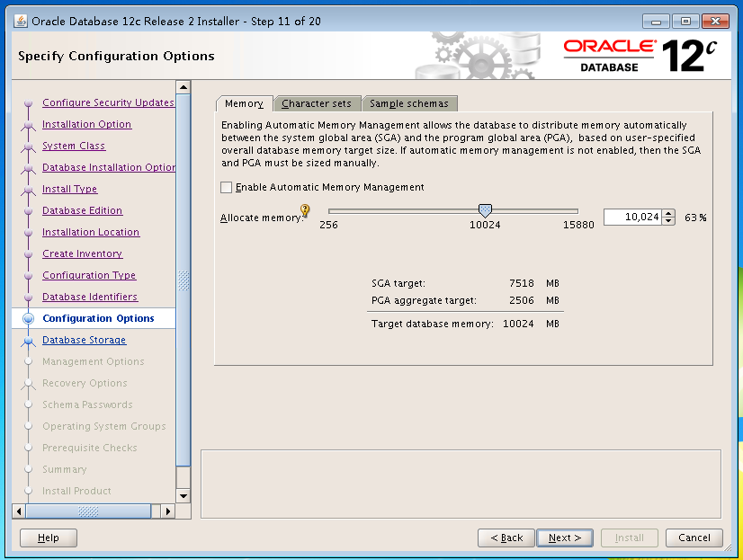Select Create Inventory step link

click(83, 253)
